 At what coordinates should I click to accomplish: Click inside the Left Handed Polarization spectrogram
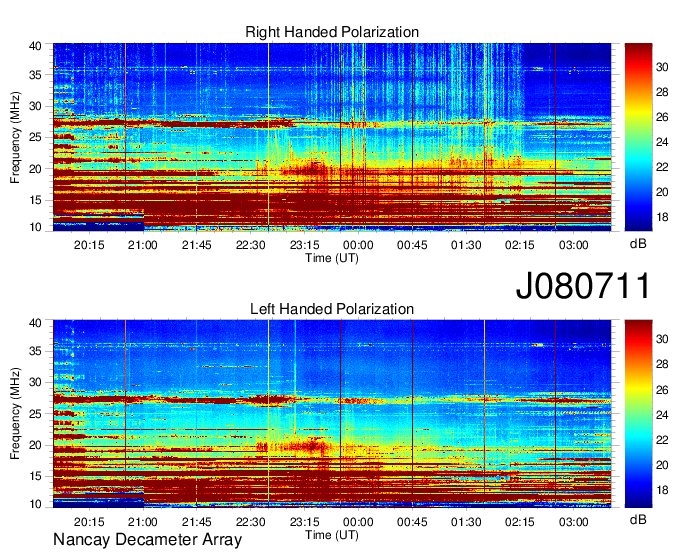pos(332,414)
